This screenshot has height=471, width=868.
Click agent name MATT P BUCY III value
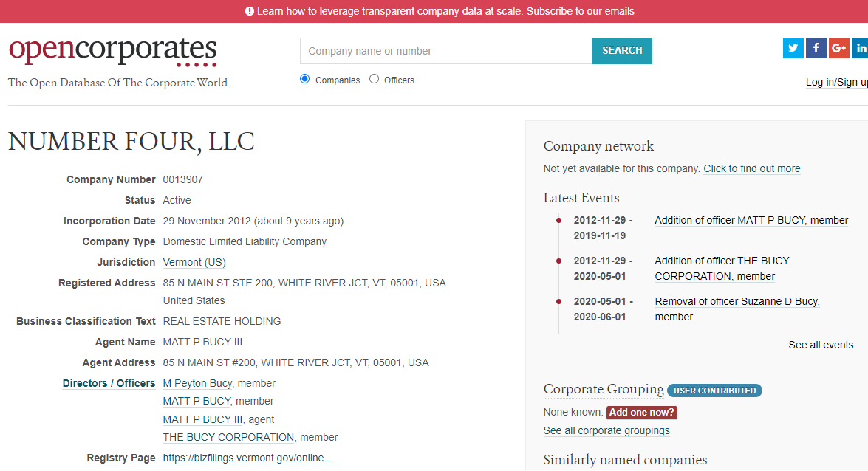coord(202,342)
